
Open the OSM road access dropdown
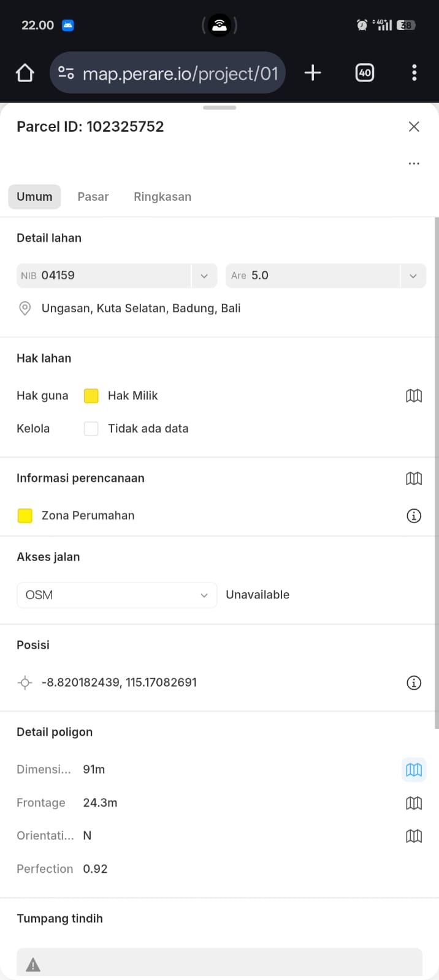116,595
